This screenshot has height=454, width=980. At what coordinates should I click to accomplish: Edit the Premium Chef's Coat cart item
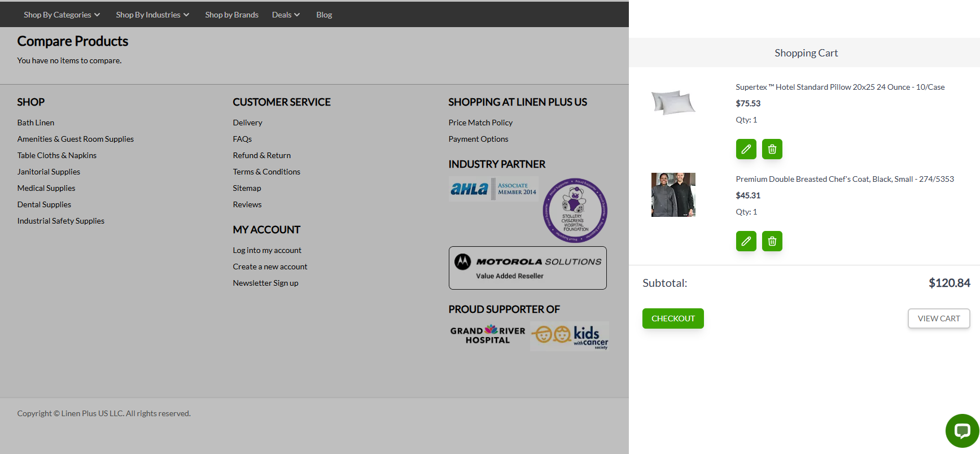pyautogui.click(x=746, y=241)
